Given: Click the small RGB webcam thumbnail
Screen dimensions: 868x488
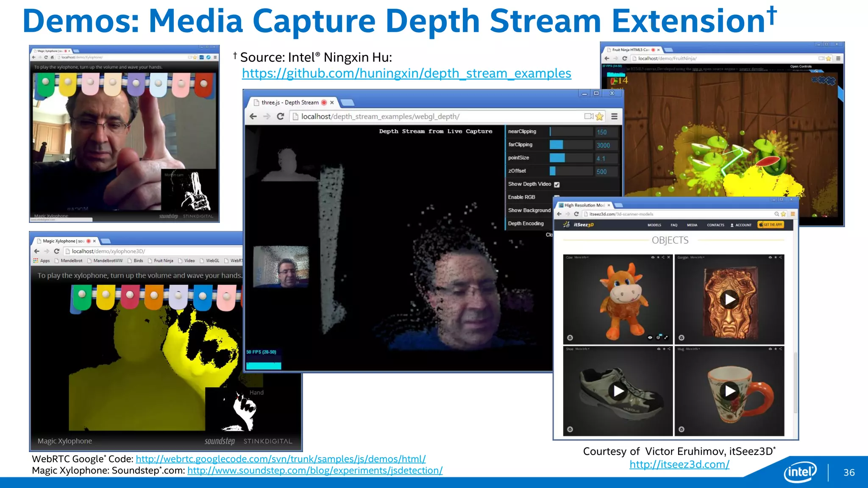Looking at the screenshot, I should pos(281,267).
